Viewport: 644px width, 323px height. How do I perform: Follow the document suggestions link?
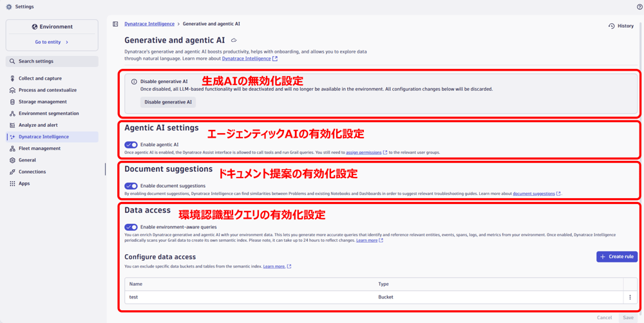pyautogui.click(x=534, y=193)
